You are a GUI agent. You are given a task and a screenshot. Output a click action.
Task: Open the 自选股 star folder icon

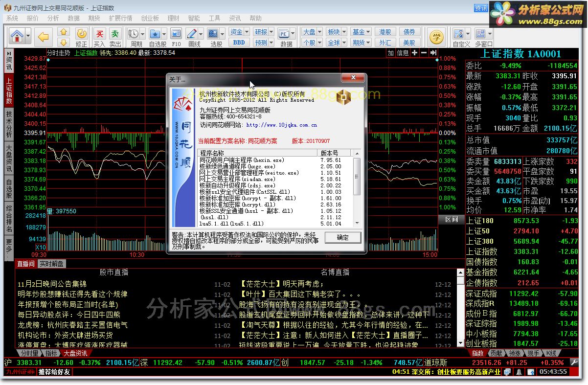[155, 33]
